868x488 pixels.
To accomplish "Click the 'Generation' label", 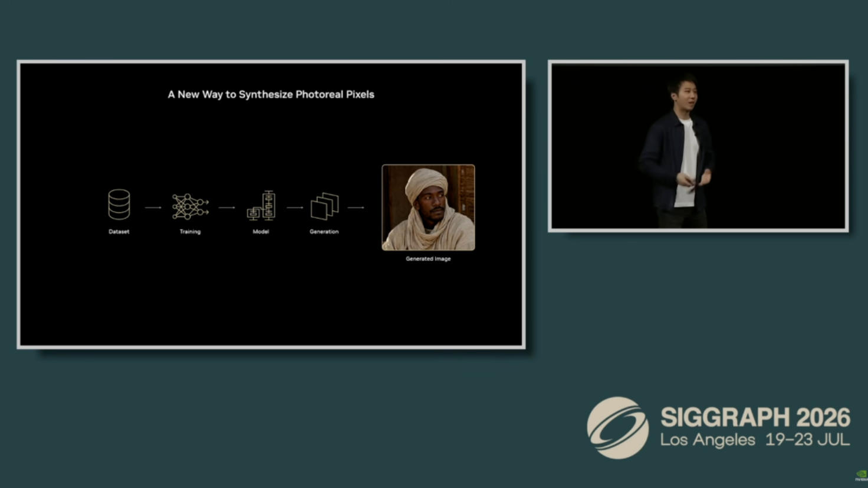I will point(324,232).
